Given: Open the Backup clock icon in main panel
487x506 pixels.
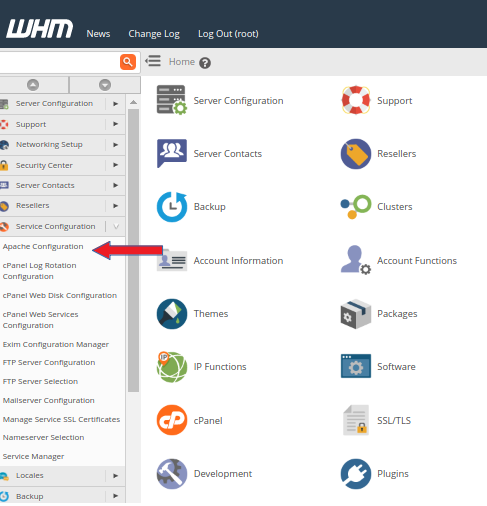Looking at the screenshot, I should click(x=172, y=207).
